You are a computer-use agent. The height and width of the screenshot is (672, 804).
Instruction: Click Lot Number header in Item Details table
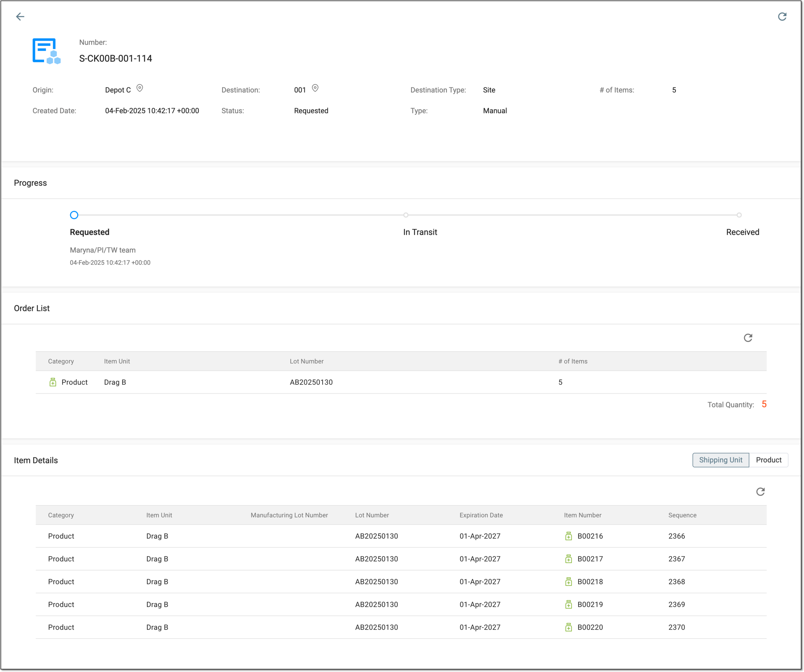[372, 515]
